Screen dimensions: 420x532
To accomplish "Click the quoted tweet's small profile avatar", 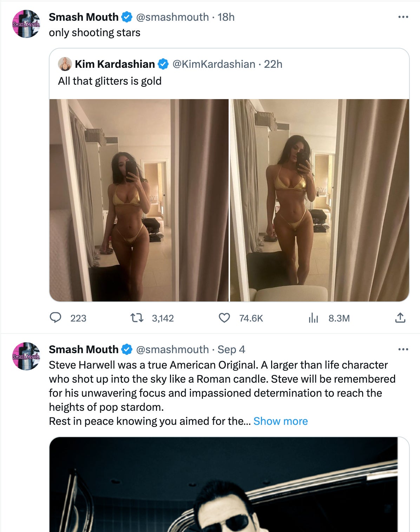I will click(65, 64).
